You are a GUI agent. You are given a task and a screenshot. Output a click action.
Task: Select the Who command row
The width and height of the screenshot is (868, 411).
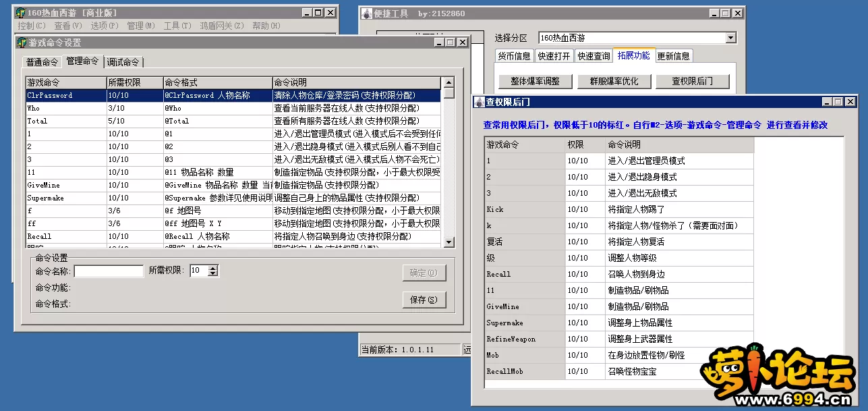[x=234, y=108]
